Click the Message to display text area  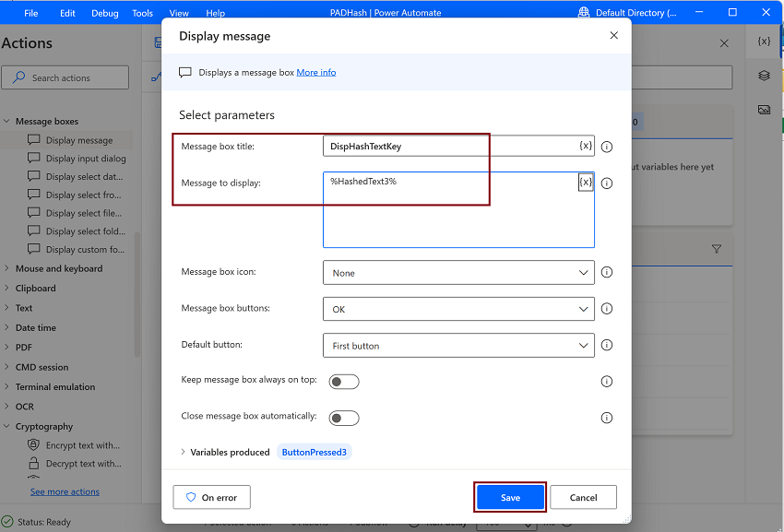452,217
